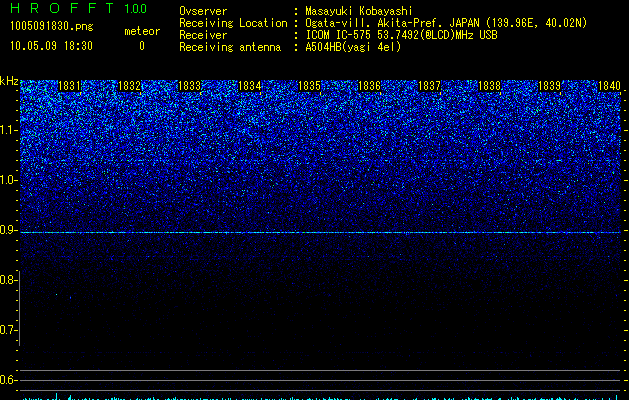Viewport: 629px width, 400px height.
Task: Click the Receiving Location label
Action: [x=233, y=23]
